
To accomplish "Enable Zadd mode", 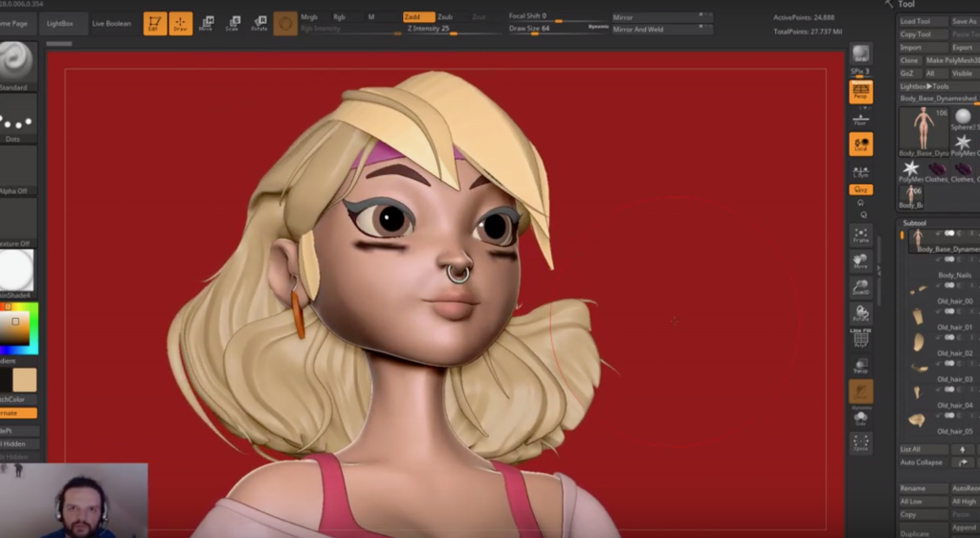I will (x=418, y=17).
